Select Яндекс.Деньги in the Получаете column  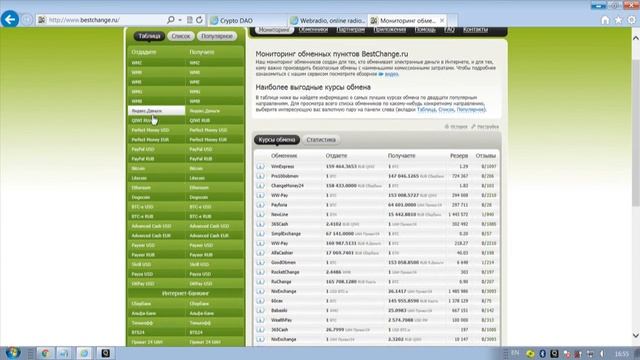214,111
